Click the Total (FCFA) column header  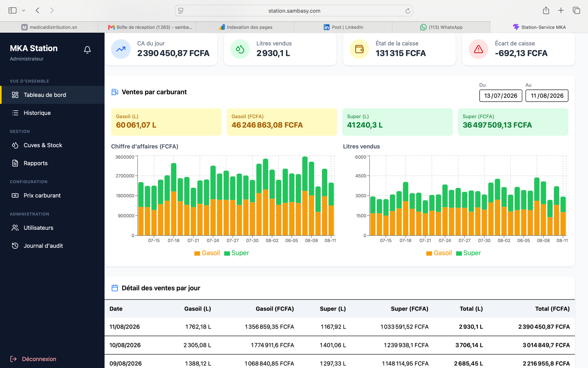click(552, 309)
